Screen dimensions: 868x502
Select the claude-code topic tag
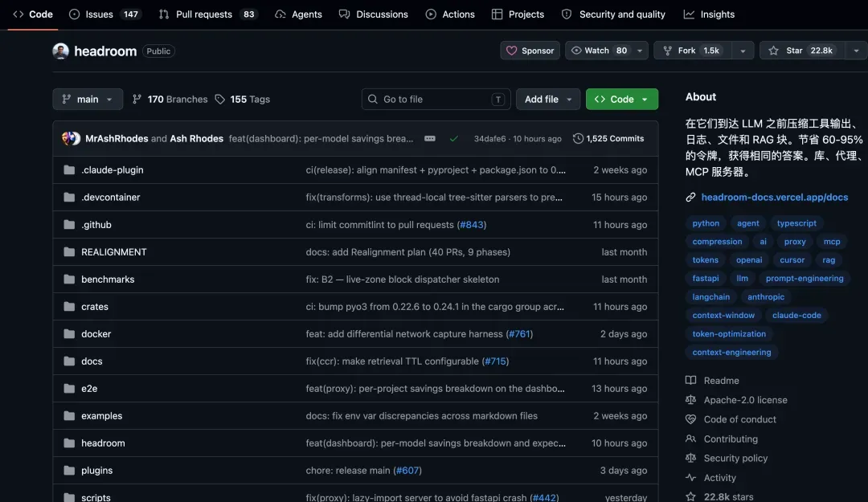tap(796, 315)
